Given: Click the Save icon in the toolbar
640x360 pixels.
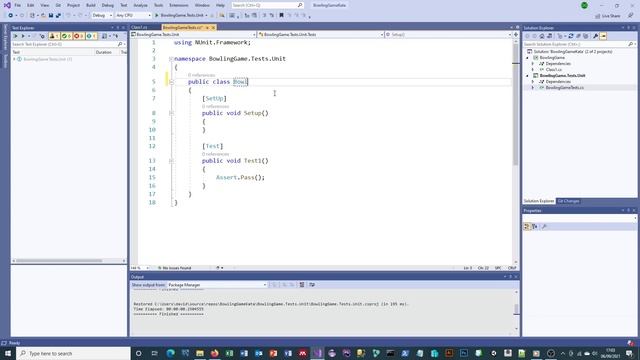Looking at the screenshot, I should coord(51,16).
